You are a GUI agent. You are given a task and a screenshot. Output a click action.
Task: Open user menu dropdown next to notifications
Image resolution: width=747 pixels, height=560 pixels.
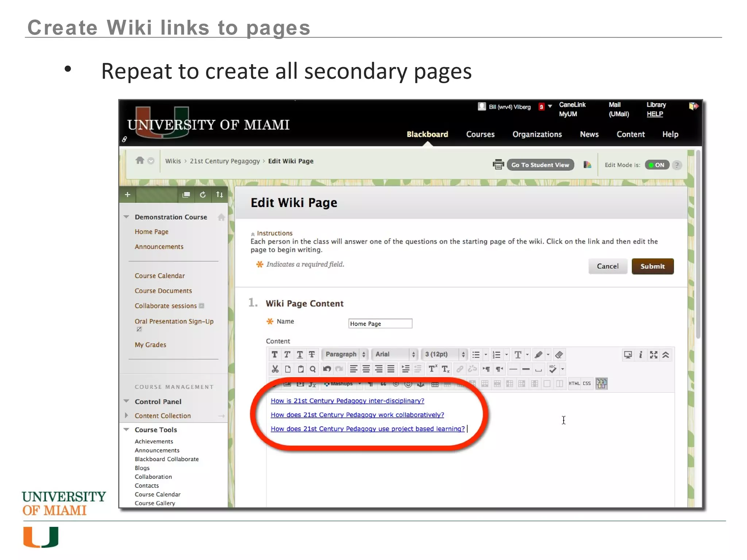pos(550,106)
